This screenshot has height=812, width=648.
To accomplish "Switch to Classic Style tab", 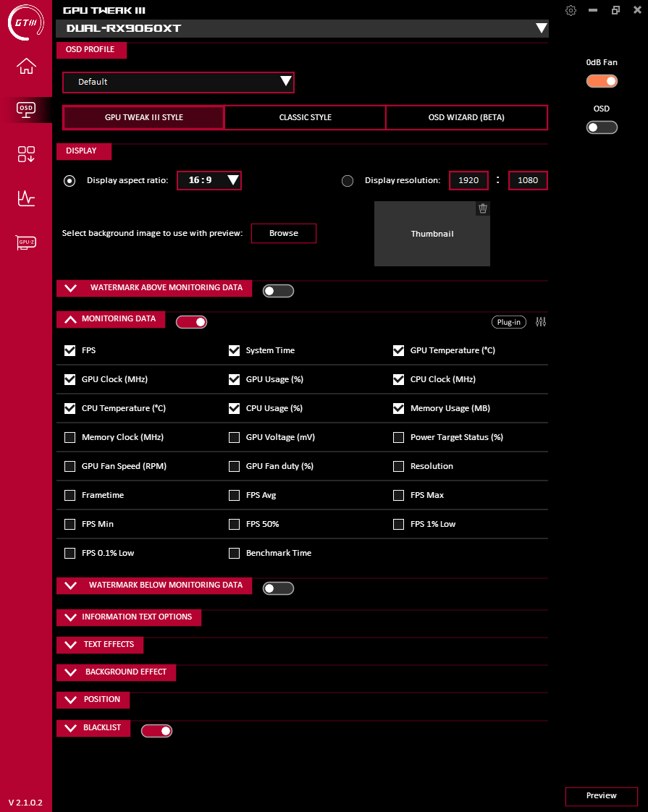I will (305, 117).
